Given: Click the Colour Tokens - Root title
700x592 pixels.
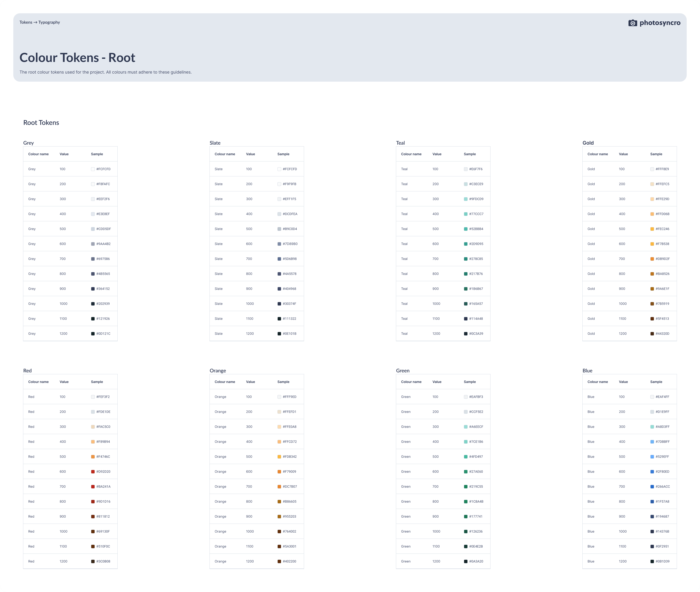Looking at the screenshot, I should (77, 58).
